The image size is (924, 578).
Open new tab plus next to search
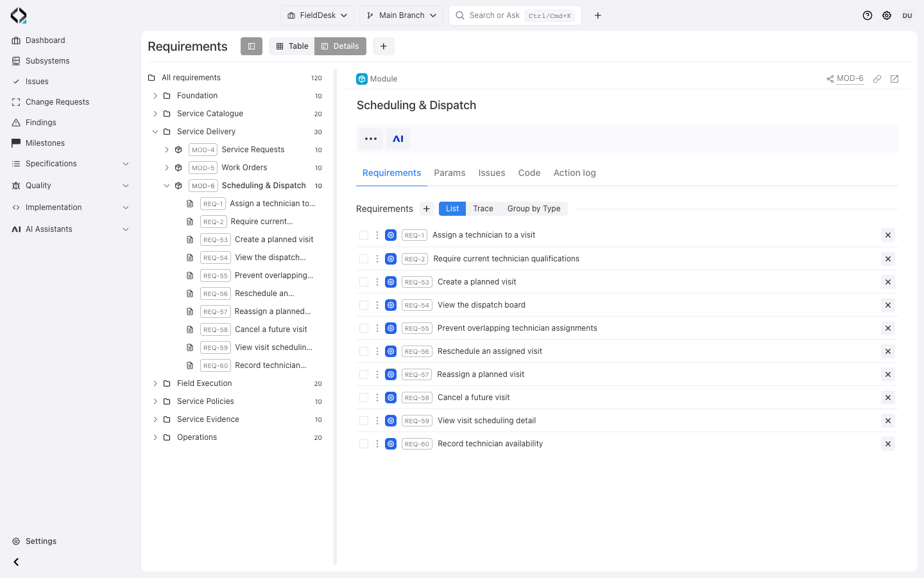598,15
